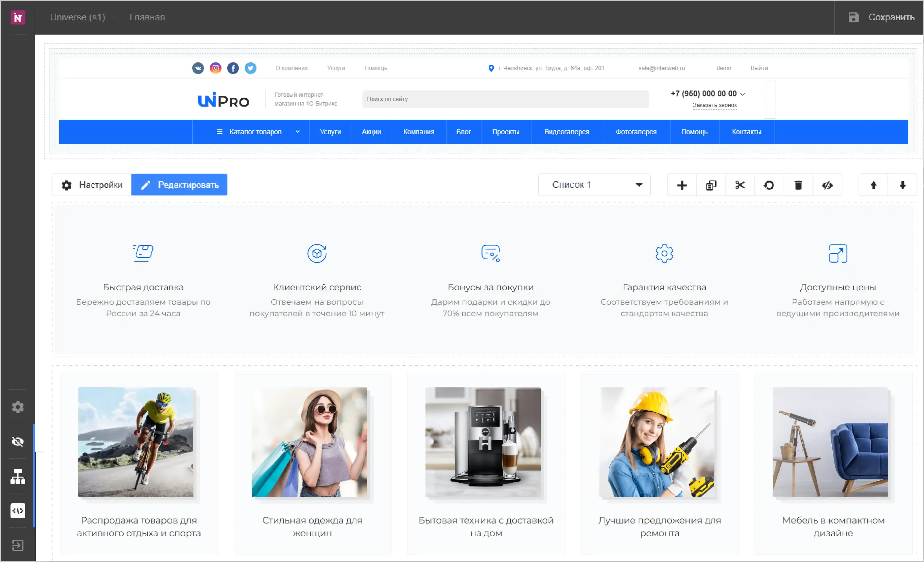Viewport: 924px width, 562px height.
Task: Toggle the hidden-elements eye in the left sidebar
Action: coord(18,442)
